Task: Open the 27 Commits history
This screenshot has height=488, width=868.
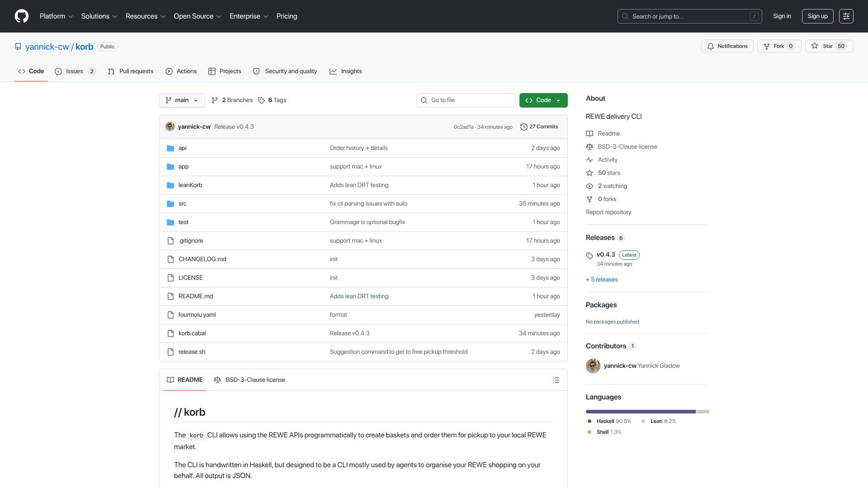Action: tap(539, 127)
